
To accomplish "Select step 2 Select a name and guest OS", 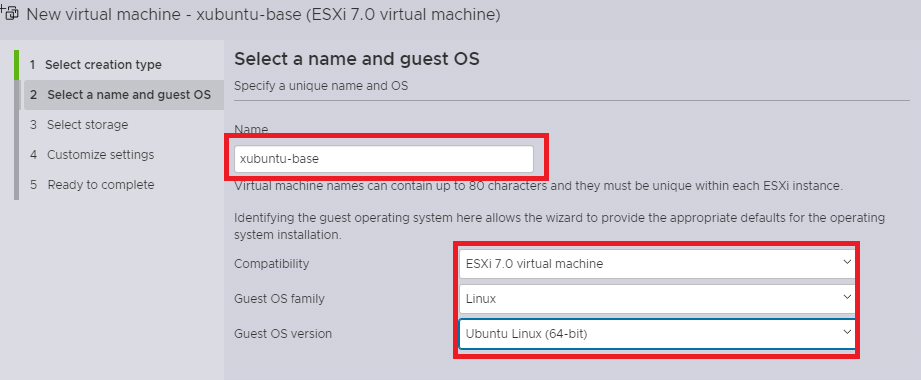I will (x=120, y=95).
